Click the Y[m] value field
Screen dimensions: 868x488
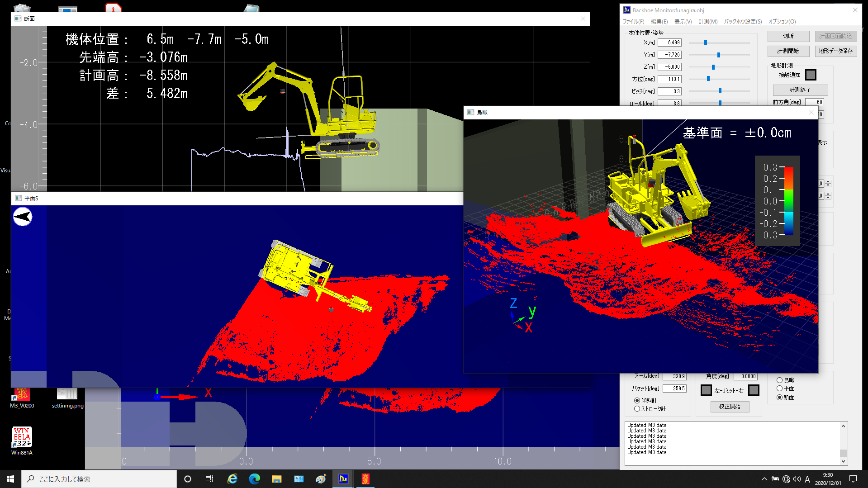pyautogui.click(x=669, y=55)
